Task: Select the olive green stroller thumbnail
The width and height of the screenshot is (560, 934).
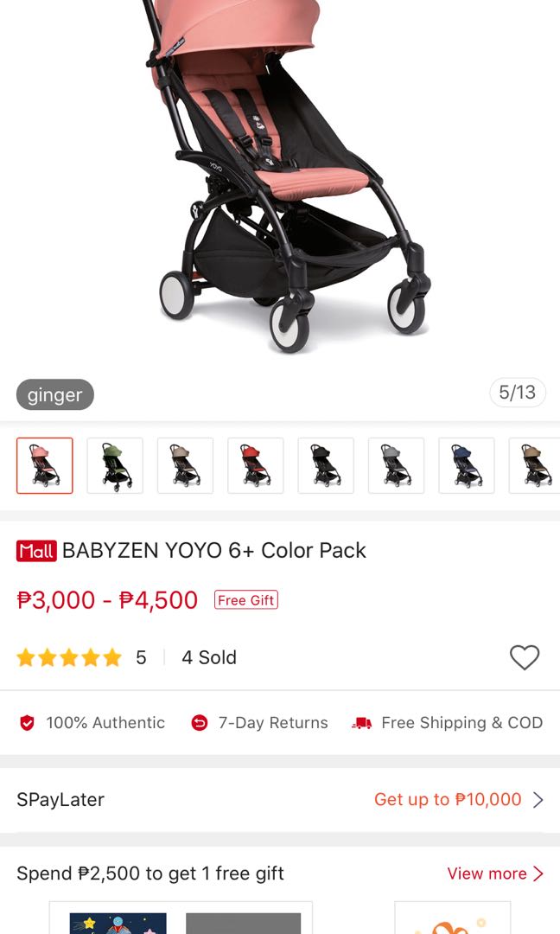Action: 115,466
